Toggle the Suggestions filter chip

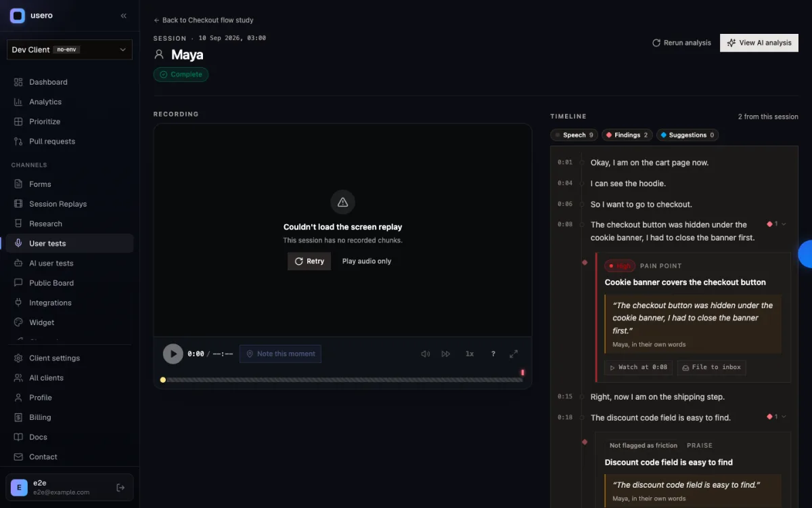tap(687, 135)
